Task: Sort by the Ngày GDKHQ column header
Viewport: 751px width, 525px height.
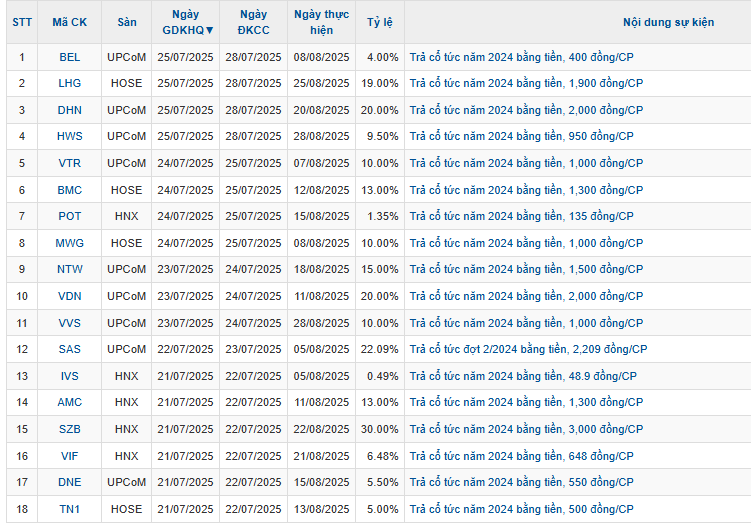Action: pyautogui.click(x=187, y=22)
